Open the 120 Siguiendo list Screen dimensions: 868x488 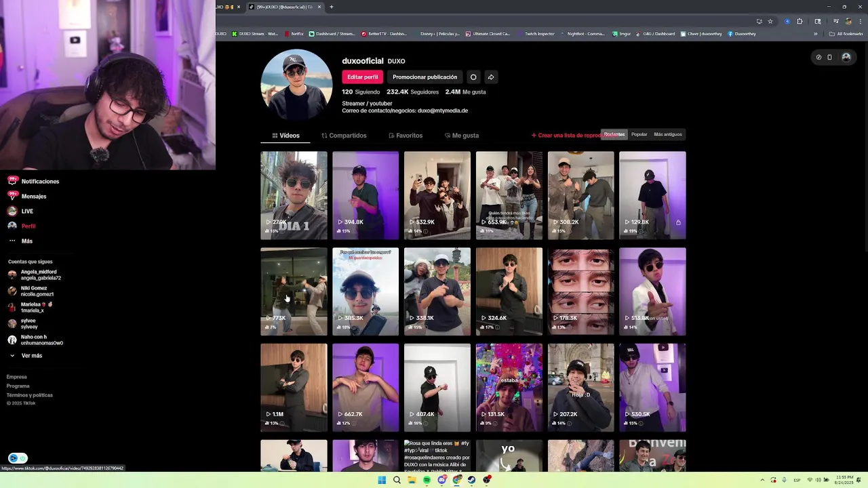pos(361,92)
